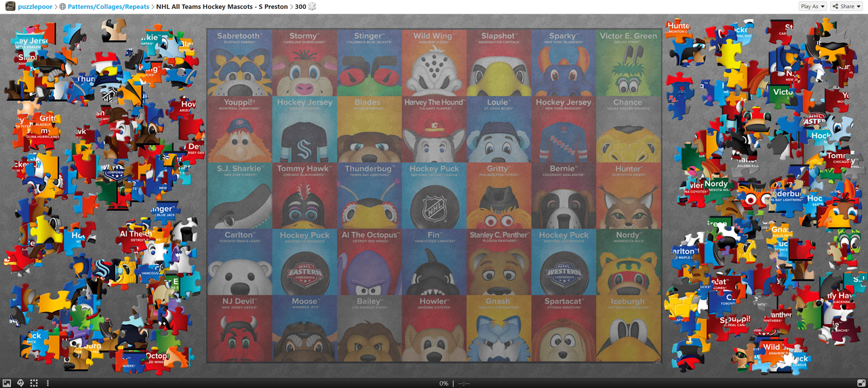The width and height of the screenshot is (868, 388).
Task: Enter fullscreen with the bottom-right icon
Action: click(861, 383)
